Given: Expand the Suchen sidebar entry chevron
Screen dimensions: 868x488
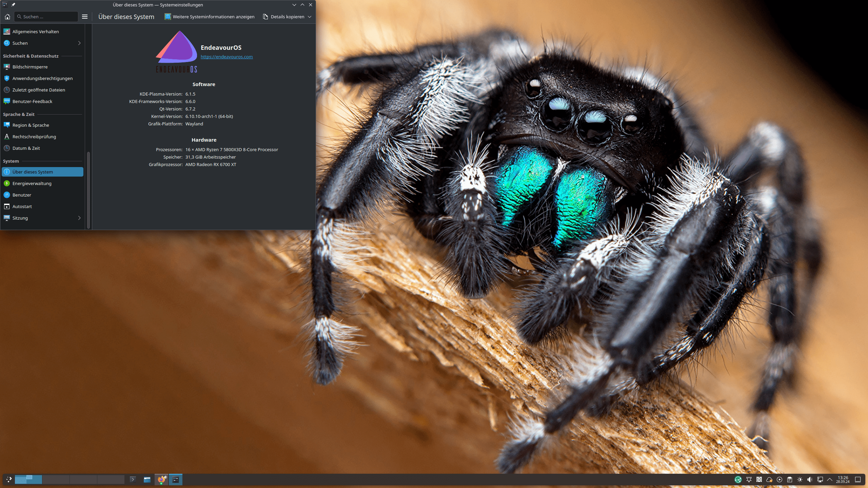Looking at the screenshot, I should coord(79,43).
